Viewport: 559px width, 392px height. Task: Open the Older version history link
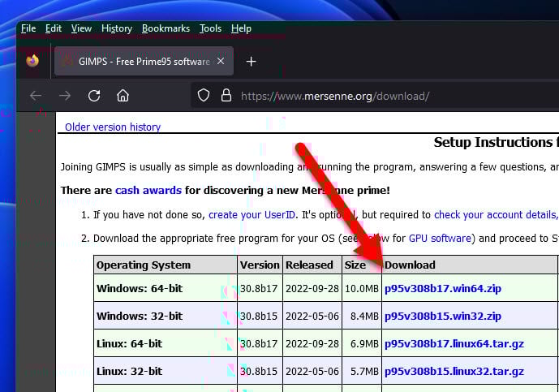(x=113, y=127)
